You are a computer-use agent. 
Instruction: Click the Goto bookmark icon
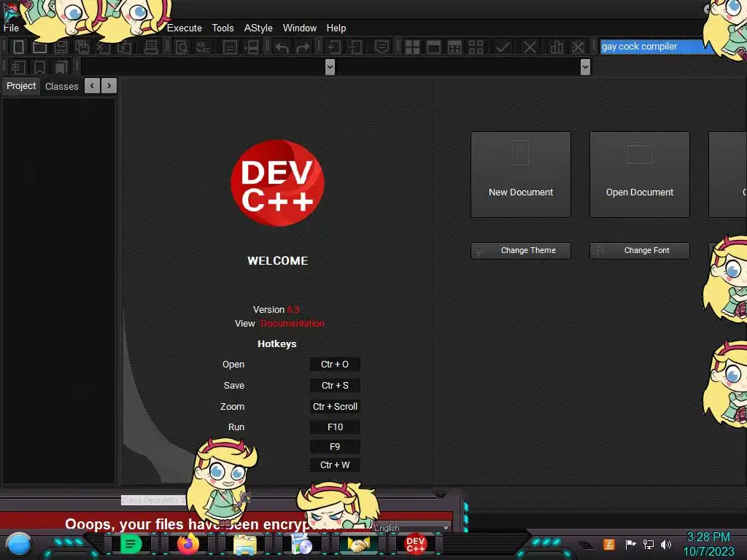[61, 67]
